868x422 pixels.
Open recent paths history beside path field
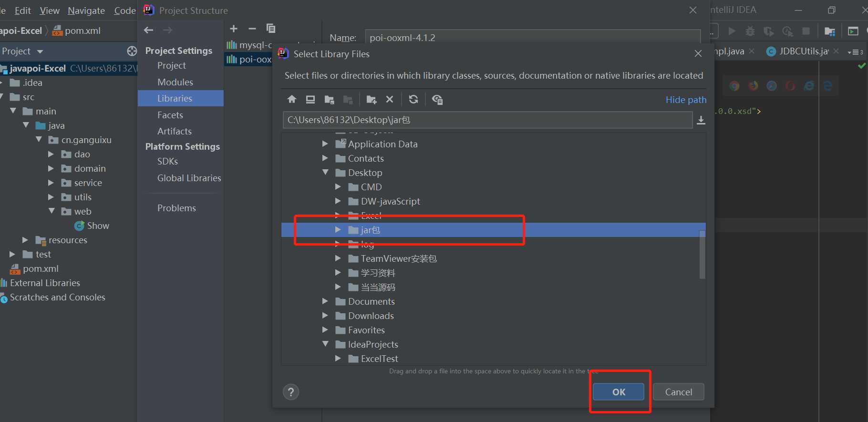click(x=701, y=120)
